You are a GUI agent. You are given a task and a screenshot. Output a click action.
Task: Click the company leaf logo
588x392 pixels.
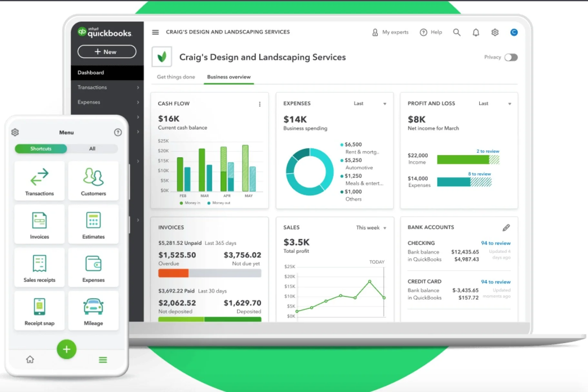(162, 57)
